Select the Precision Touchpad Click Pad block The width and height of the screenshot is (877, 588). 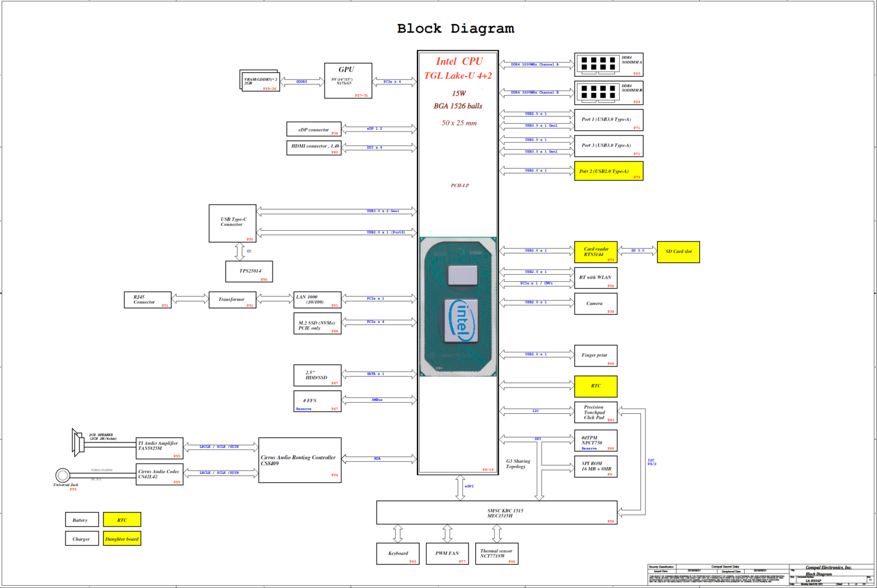pyautogui.click(x=596, y=412)
